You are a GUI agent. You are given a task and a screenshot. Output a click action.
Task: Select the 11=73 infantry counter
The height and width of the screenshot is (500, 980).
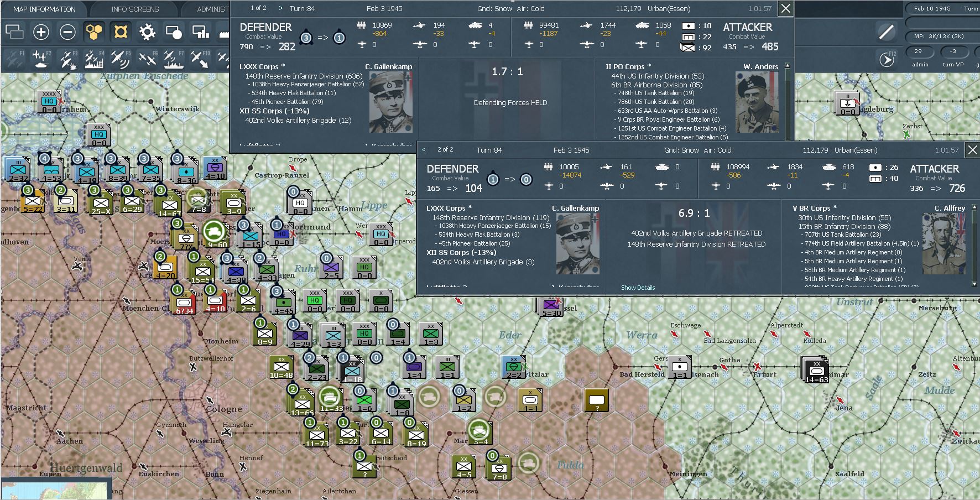coord(317,435)
